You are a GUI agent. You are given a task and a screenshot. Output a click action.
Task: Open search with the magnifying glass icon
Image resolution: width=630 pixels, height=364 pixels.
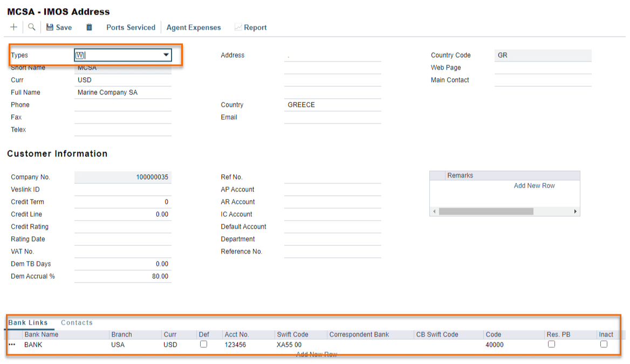[x=32, y=27]
